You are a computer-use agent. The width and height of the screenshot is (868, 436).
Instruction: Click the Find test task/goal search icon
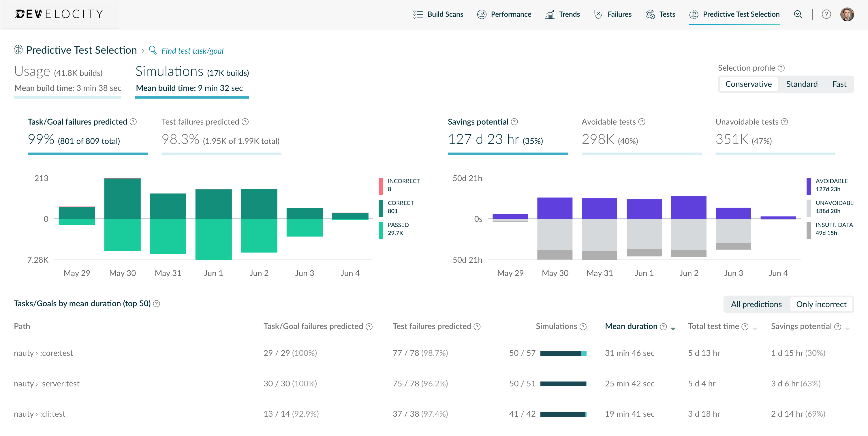152,50
